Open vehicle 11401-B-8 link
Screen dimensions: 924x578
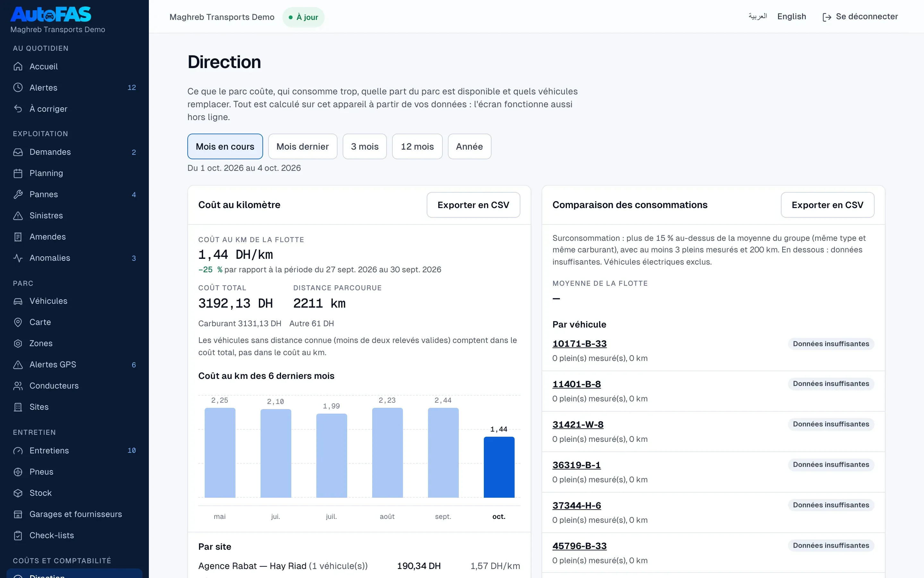577,384
